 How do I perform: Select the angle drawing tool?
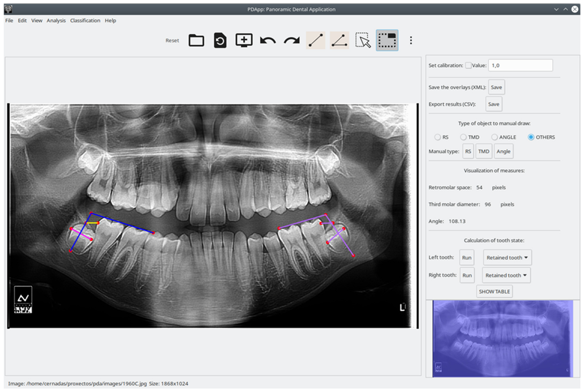(x=339, y=40)
